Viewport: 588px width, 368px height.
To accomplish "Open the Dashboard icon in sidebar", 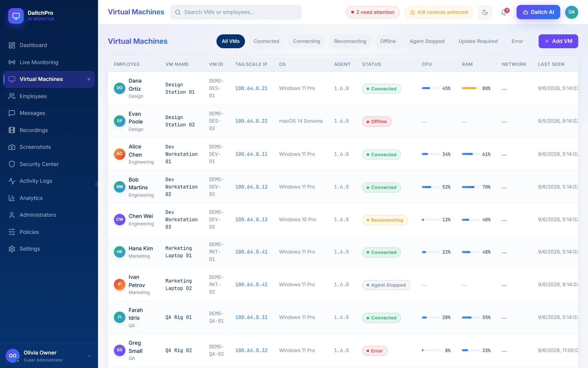I will pos(12,45).
